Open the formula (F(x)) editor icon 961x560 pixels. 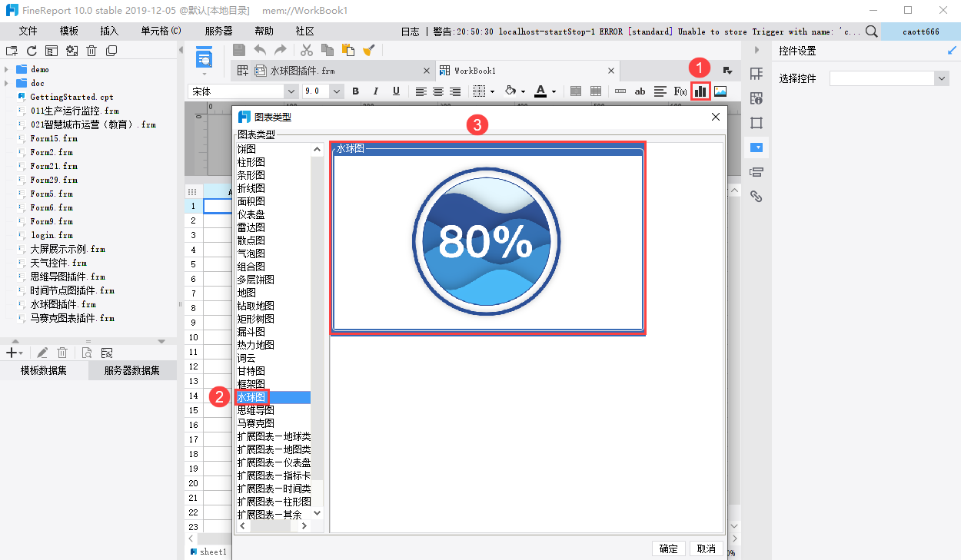click(x=680, y=91)
